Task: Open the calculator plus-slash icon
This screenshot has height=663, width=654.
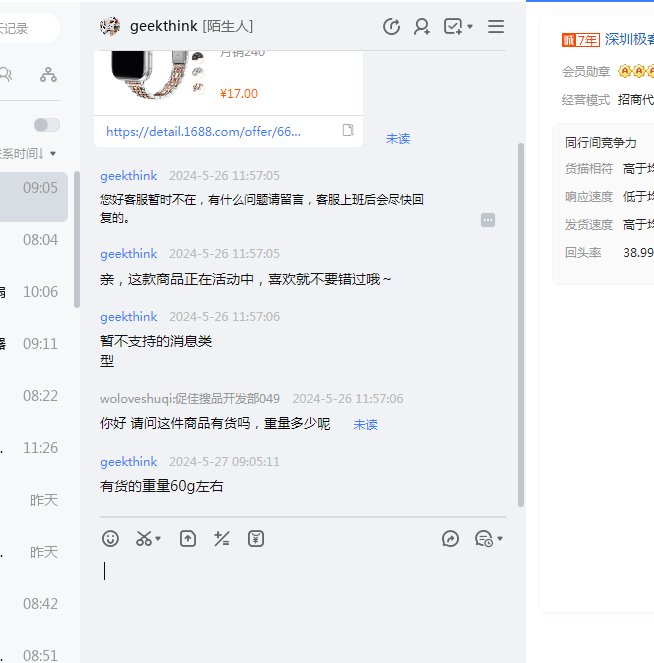Action: (222, 539)
